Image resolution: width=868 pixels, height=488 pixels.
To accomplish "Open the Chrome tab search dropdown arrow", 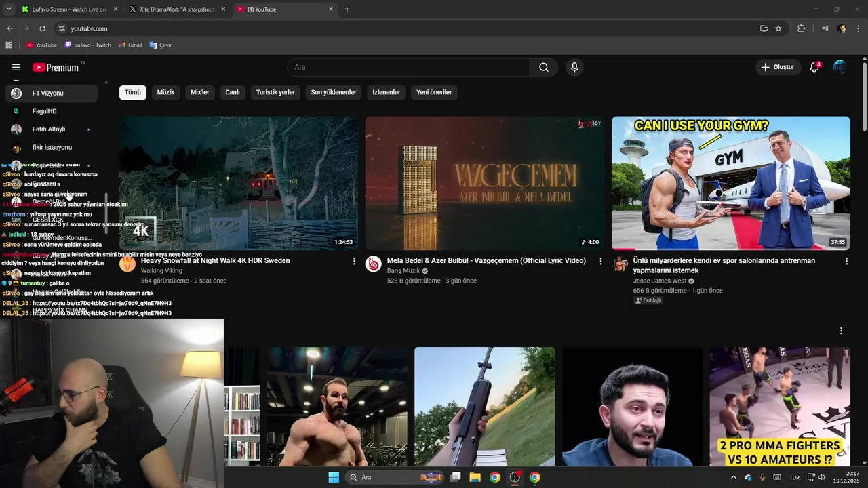I will [9, 9].
